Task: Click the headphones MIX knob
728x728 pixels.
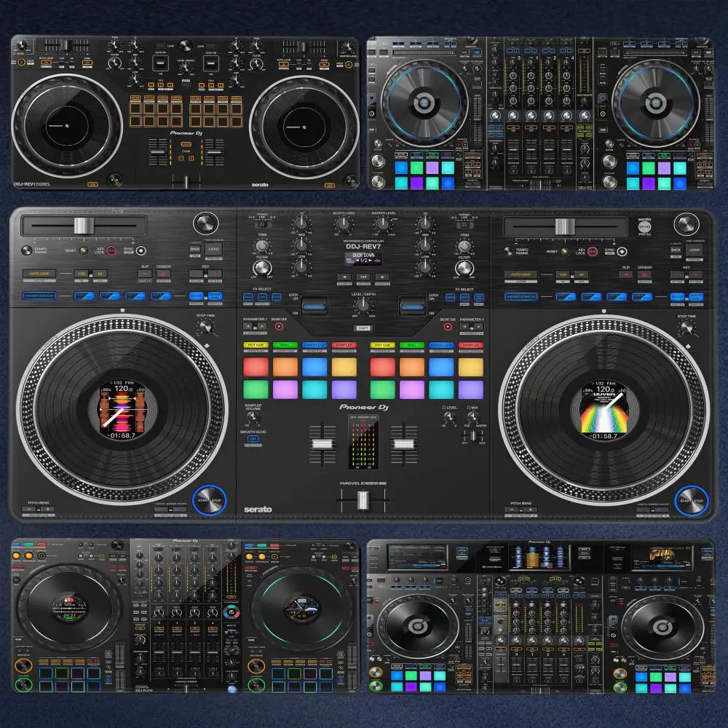Action: (472, 416)
